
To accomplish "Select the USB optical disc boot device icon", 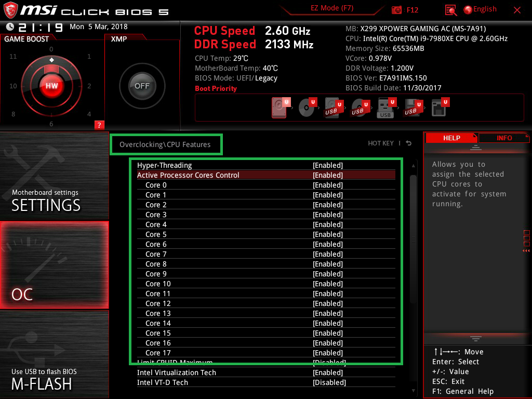I will click(x=361, y=108).
